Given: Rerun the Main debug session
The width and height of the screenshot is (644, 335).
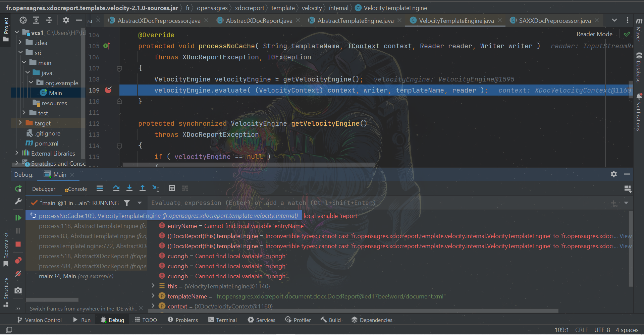Looking at the screenshot, I should coord(18,189).
